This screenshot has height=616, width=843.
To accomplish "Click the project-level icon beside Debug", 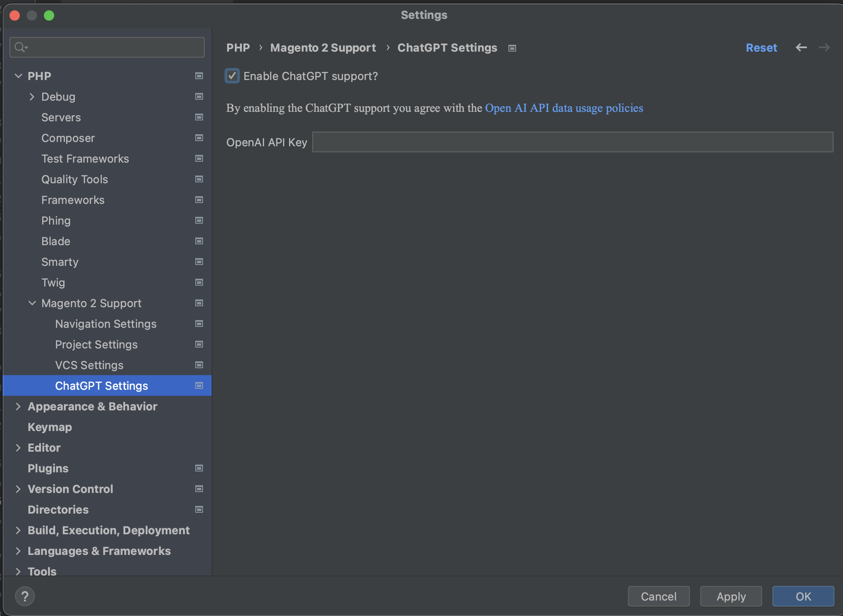I will click(x=199, y=96).
